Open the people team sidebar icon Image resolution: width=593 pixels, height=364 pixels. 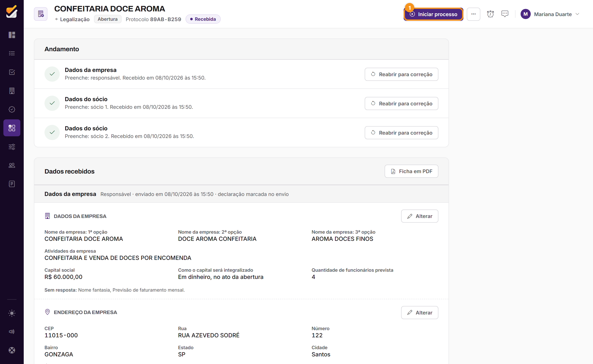pos(12,165)
